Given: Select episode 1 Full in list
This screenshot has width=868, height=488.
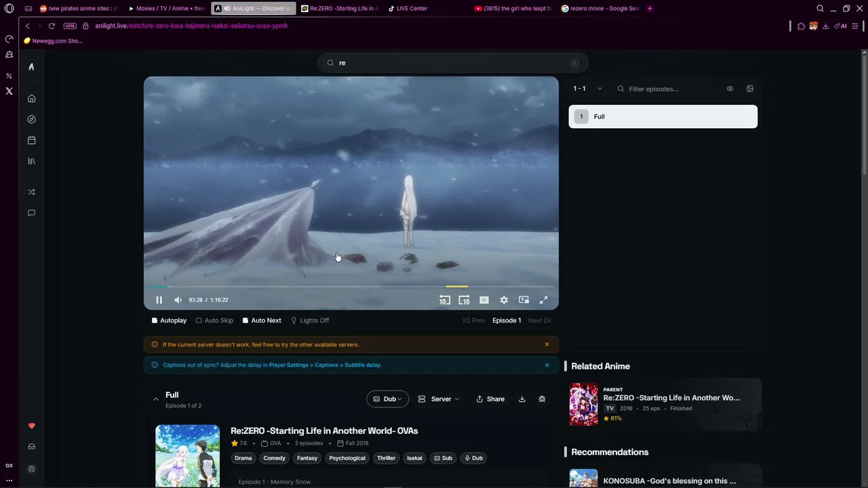Looking at the screenshot, I should pyautogui.click(x=663, y=117).
